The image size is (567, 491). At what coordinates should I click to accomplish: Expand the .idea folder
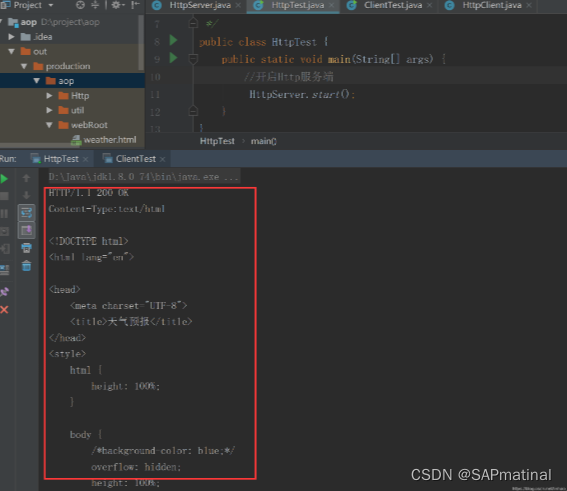[11, 37]
